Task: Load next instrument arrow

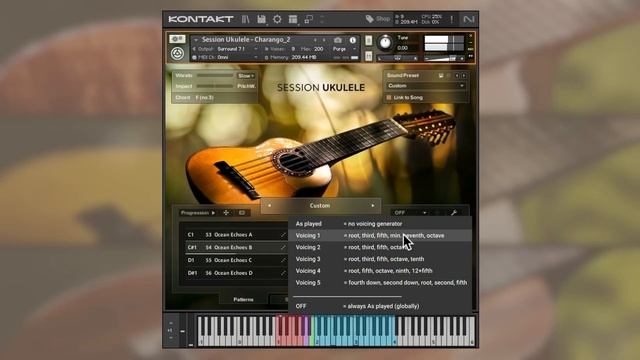Action: coord(324,40)
